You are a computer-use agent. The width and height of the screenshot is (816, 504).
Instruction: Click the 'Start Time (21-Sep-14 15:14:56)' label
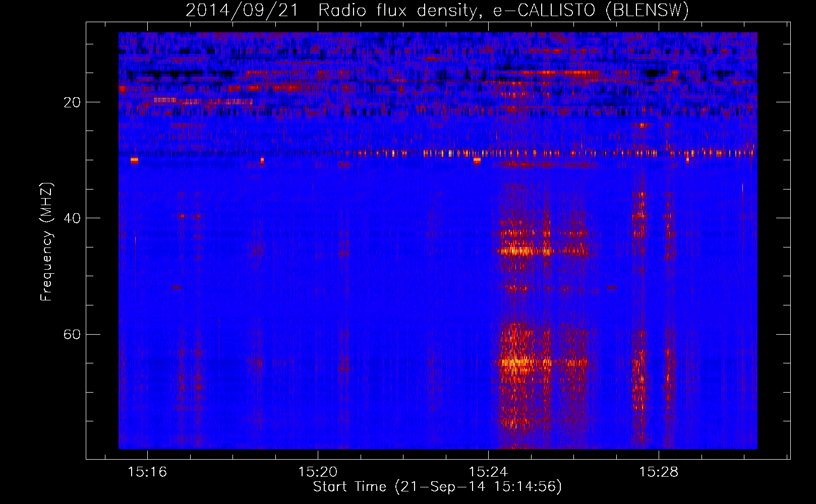pyautogui.click(x=437, y=487)
